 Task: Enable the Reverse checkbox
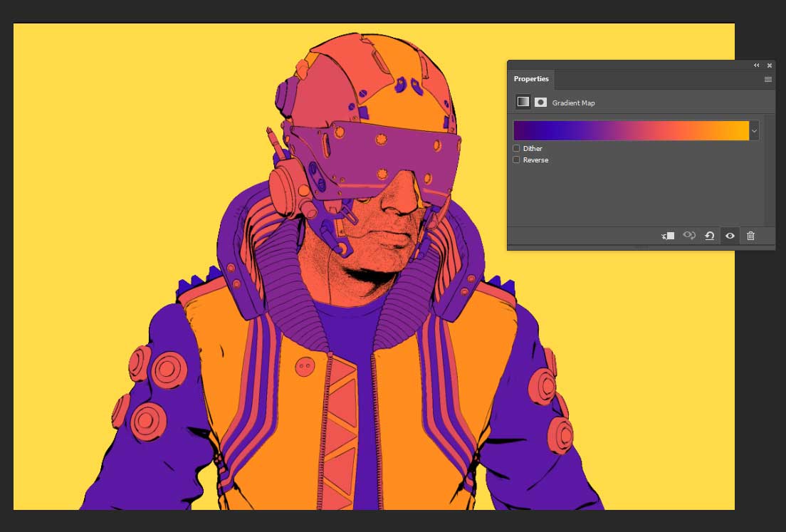516,160
